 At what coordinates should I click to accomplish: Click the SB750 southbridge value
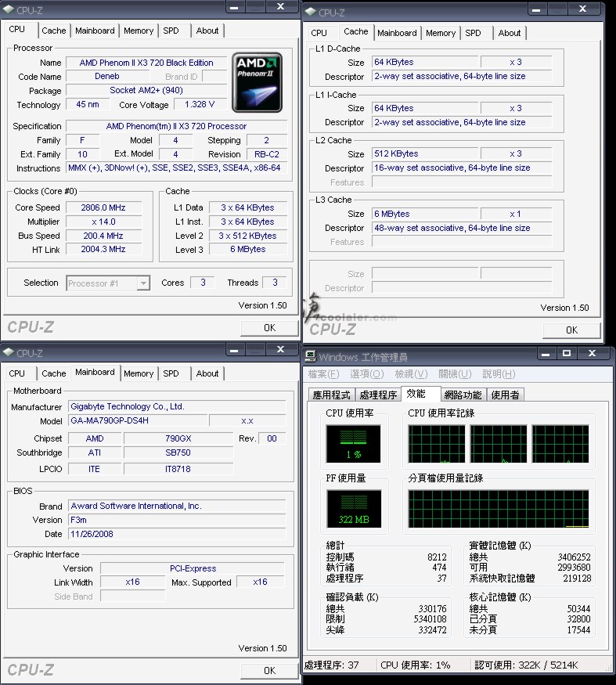click(178, 452)
